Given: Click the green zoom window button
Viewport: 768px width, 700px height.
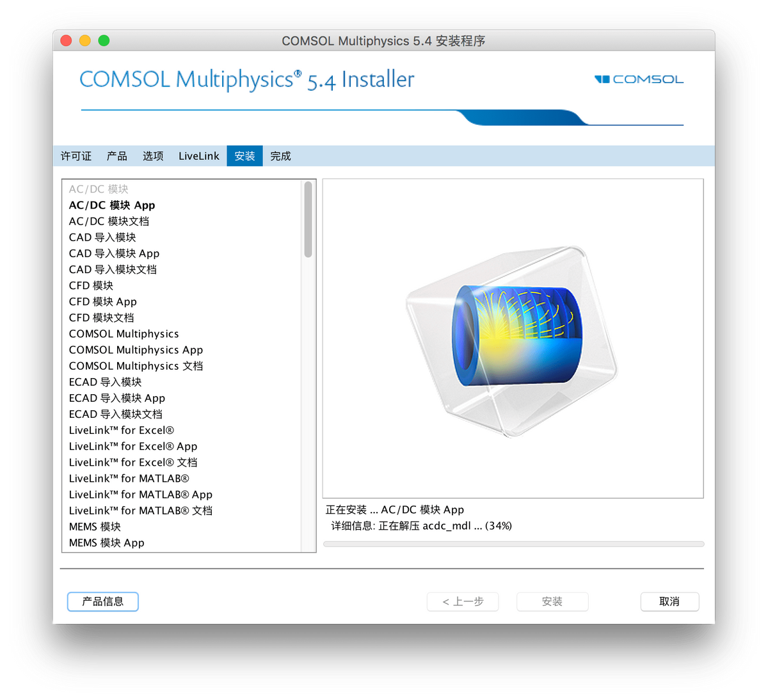Looking at the screenshot, I should [104, 40].
